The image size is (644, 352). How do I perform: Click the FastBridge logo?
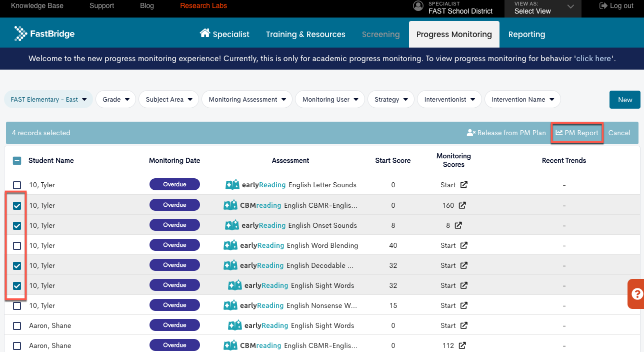tap(44, 34)
